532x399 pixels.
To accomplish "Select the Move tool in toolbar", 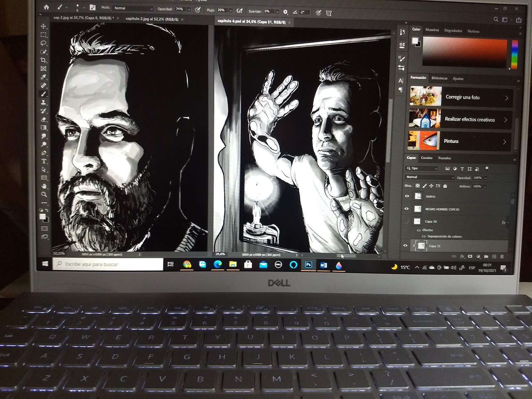I will pos(44,26).
